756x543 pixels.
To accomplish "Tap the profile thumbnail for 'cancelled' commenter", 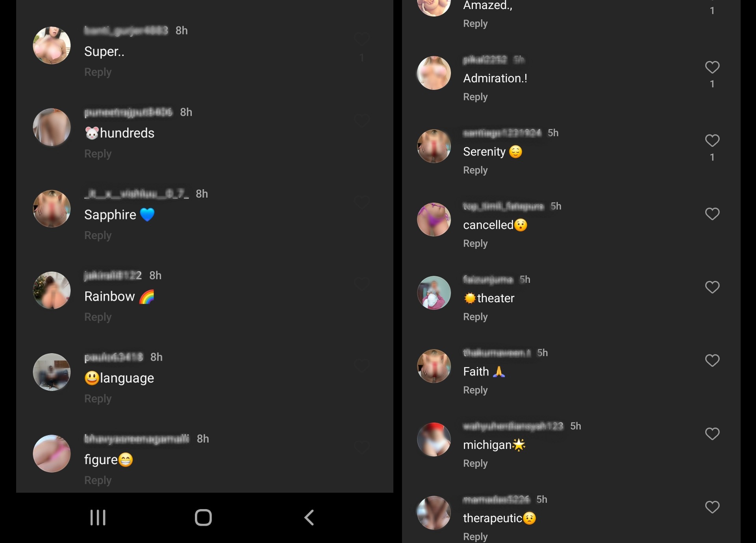I will 434,220.
